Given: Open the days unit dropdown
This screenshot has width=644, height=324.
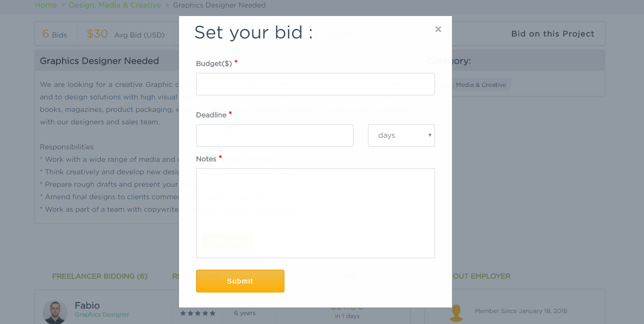Looking at the screenshot, I should pos(401,135).
